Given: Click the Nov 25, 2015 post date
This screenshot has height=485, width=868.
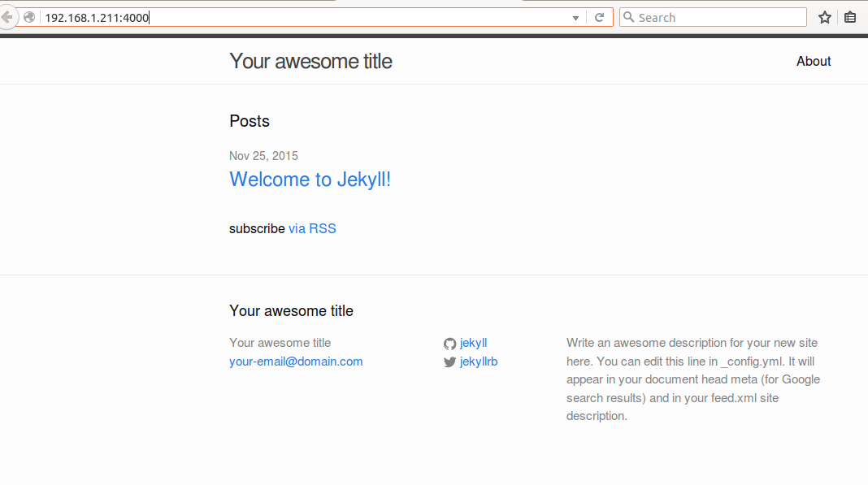Looking at the screenshot, I should 263,156.
